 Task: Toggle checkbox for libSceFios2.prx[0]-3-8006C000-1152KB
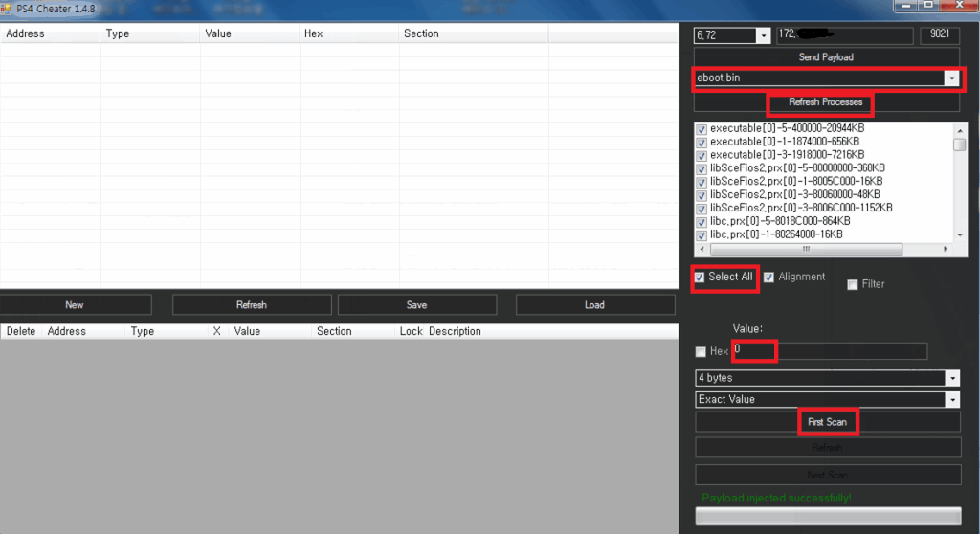[x=702, y=209]
